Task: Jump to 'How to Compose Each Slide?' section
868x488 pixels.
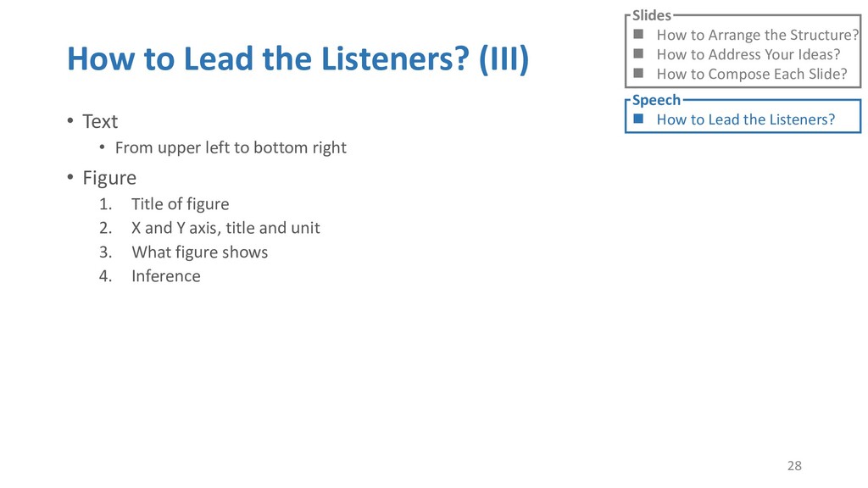Action: click(x=751, y=74)
